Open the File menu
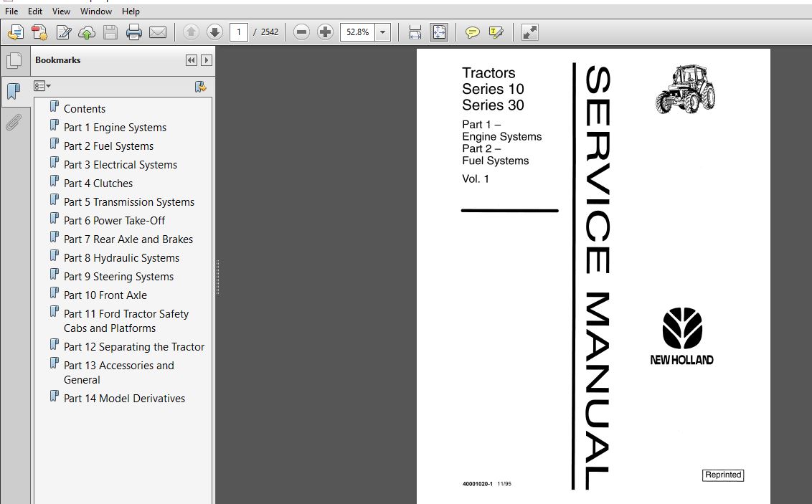The height and width of the screenshot is (504, 812). [x=11, y=11]
